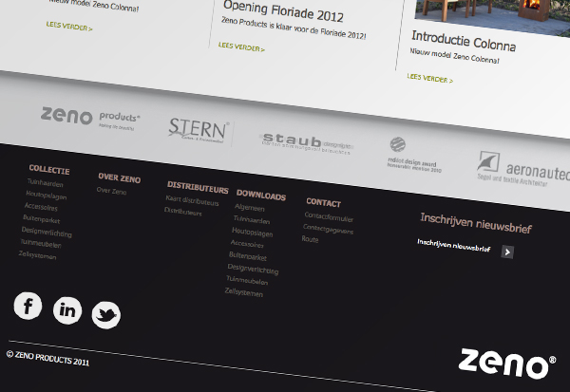
Task: Open Tuinmeubelen under Downloads
Action: pyautogui.click(x=247, y=280)
